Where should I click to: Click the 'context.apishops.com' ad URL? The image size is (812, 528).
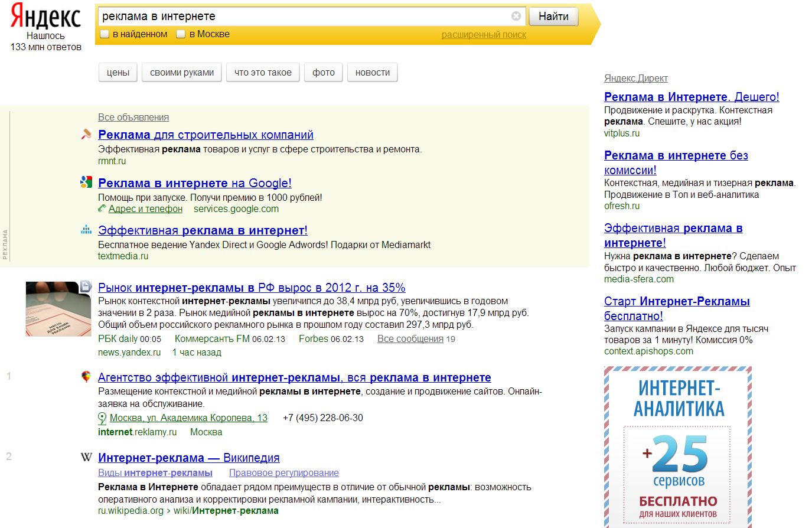[648, 351]
